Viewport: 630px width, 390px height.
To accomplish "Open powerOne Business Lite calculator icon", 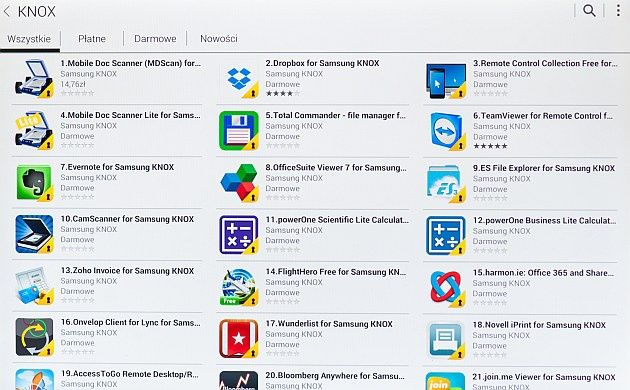I will pos(446,236).
